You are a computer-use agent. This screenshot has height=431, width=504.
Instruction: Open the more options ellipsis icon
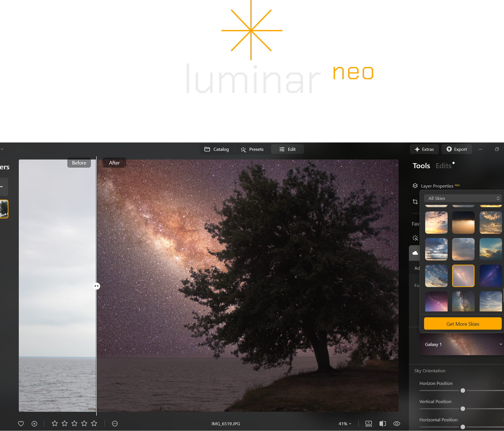(x=115, y=423)
